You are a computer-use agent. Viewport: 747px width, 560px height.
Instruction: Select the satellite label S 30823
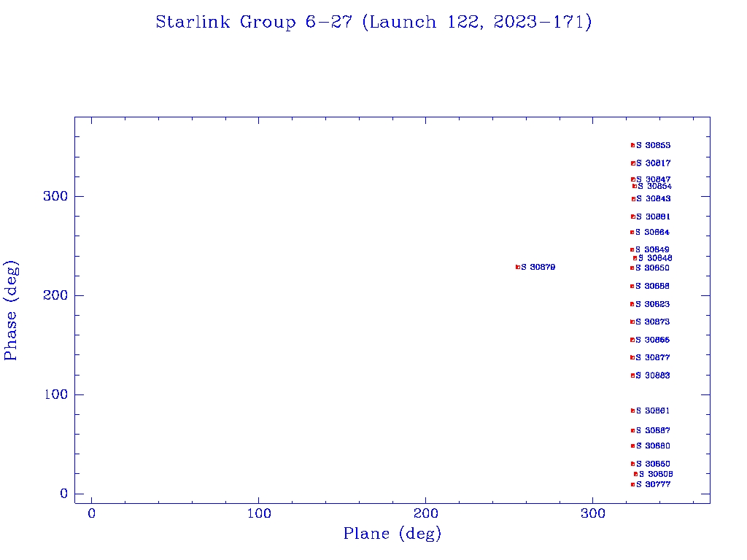[x=653, y=304]
